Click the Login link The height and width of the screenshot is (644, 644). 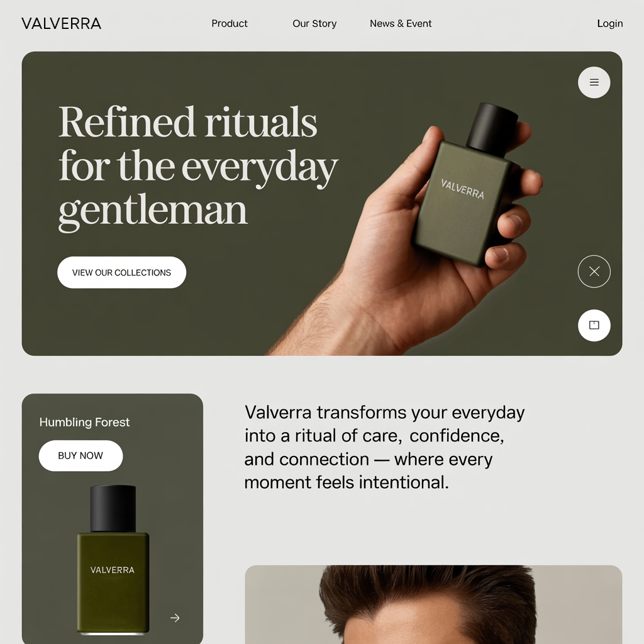click(610, 24)
